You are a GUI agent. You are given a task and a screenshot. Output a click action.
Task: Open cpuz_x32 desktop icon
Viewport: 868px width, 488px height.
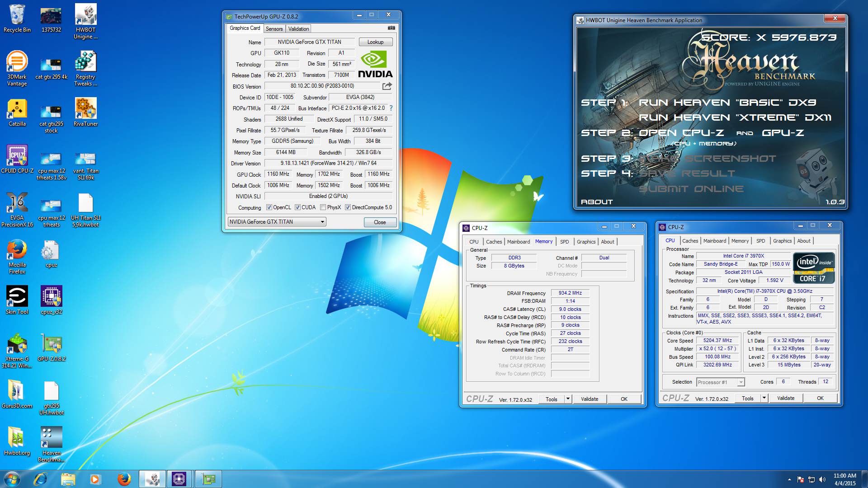[51, 300]
